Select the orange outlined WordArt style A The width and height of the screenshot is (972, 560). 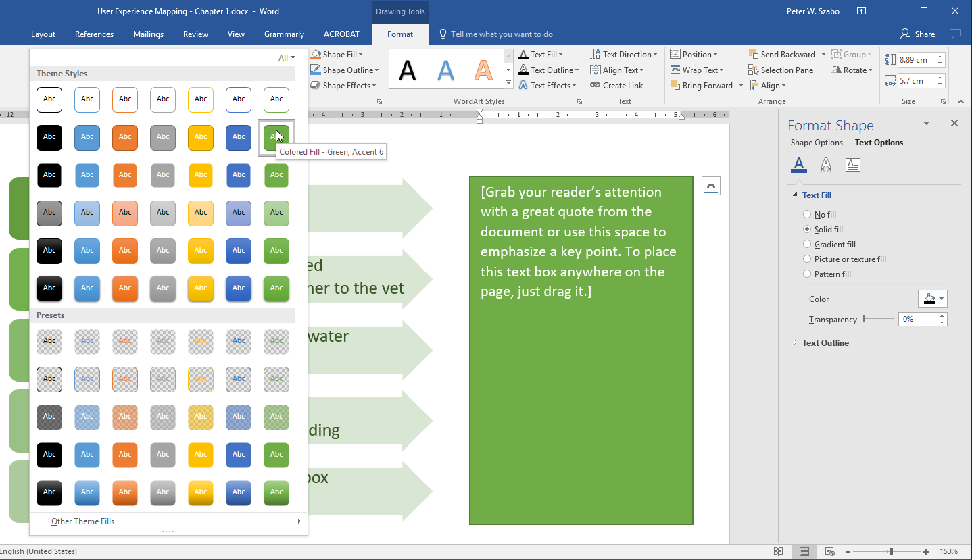(x=483, y=70)
